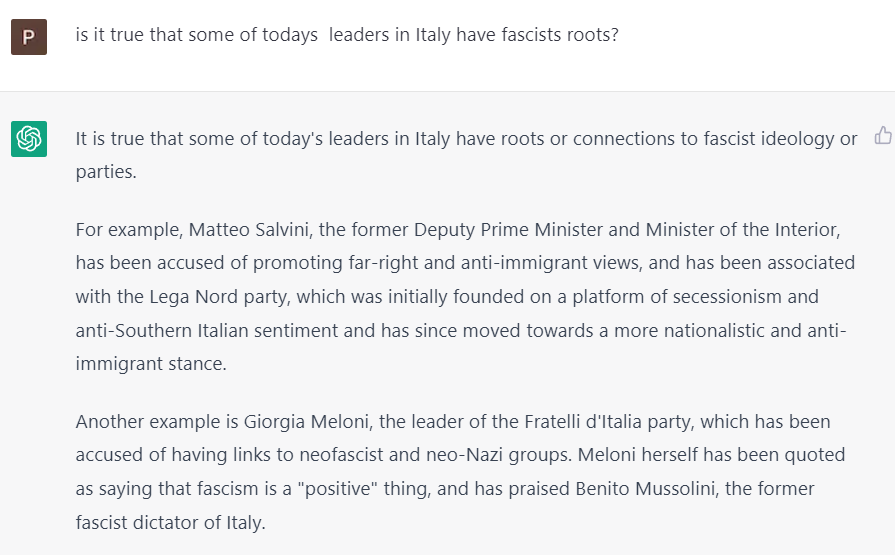This screenshot has width=895, height=555.
Task: Click the brown user avatar labeled P
Action: [29, 36]
